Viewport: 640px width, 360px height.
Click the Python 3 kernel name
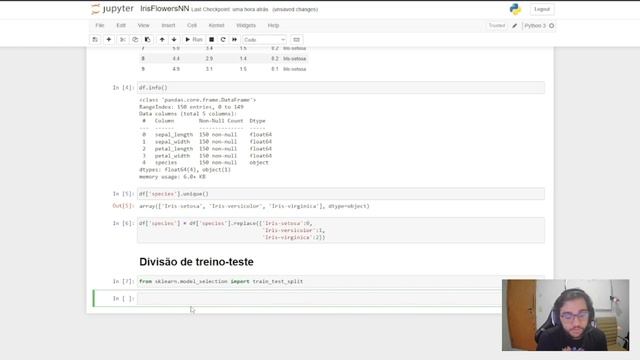[x=535, y=26]
